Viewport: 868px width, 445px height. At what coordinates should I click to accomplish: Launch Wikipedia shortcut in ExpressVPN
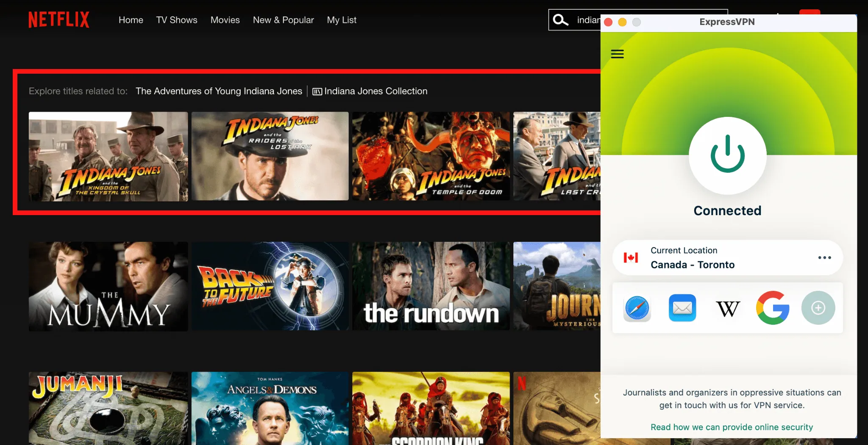728,308
